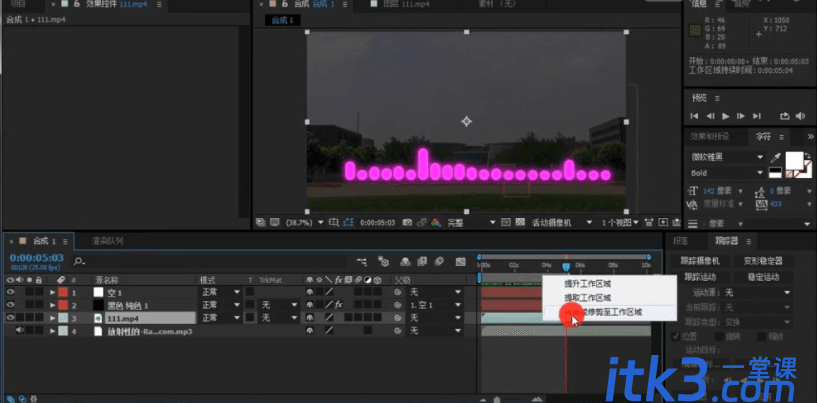Check the 缩放 checkbox in Tracker
The height and width of the screenshot is (403, 817).
761,336
